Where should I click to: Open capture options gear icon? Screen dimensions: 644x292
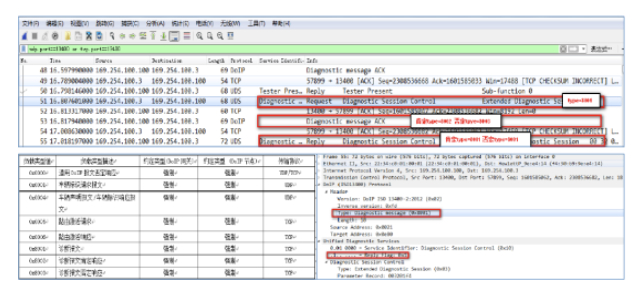click(55, 36)
